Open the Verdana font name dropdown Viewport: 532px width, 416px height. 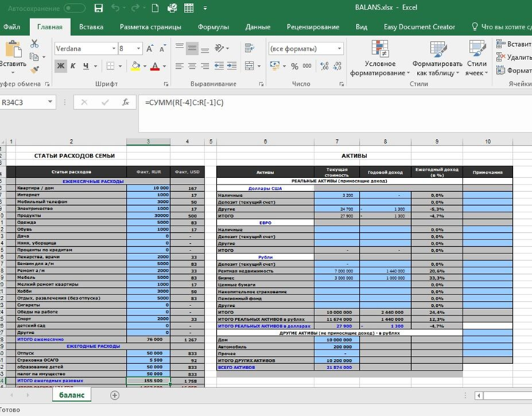(x=114, y=49)
